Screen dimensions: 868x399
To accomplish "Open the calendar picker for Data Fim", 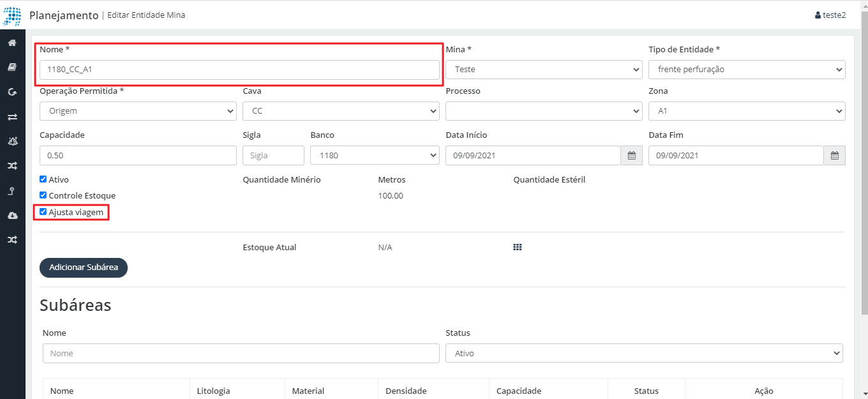I will pyautogui.click(x=834, y=156).
